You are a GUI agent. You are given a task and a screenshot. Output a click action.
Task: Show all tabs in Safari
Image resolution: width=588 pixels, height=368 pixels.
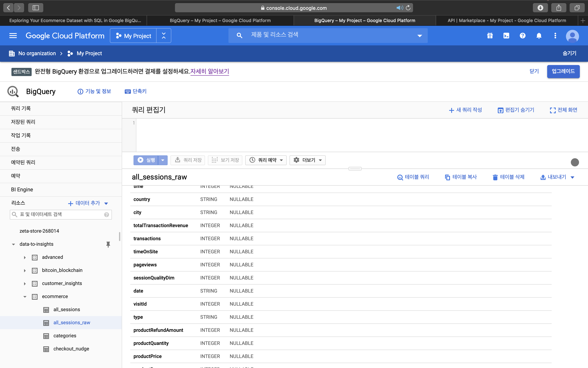tap(577, 8)
